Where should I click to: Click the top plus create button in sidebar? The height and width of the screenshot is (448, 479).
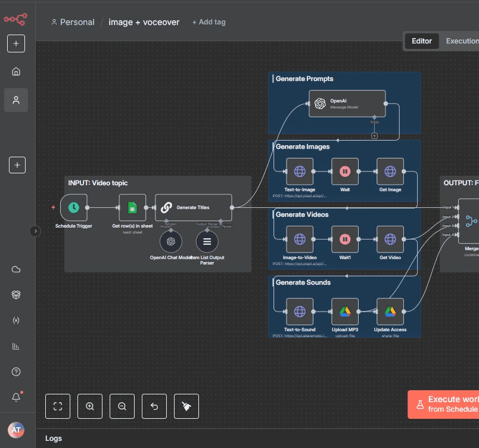pyautogui.click(x=16, y=43)
